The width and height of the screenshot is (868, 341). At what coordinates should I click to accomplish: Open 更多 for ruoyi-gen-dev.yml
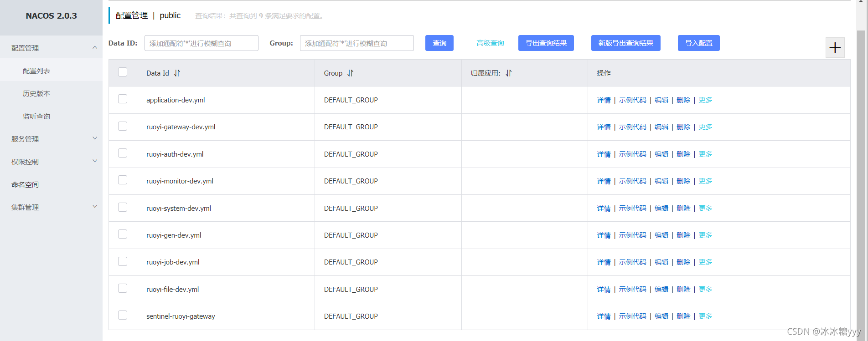705,235
